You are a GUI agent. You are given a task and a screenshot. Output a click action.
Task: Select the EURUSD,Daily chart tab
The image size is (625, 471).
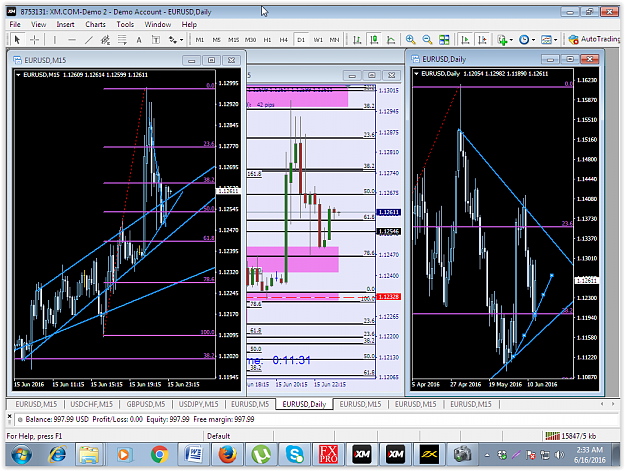[304, 404]
